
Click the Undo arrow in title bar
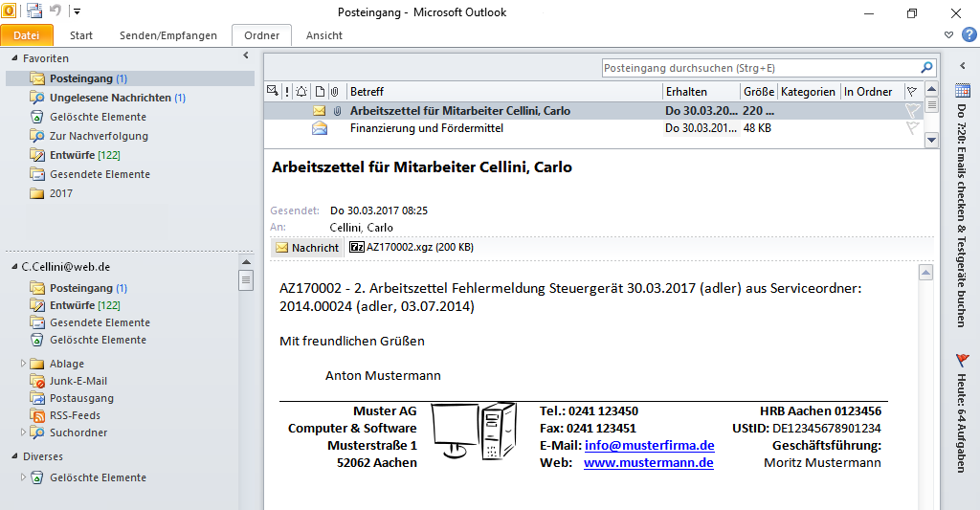tap(56, 12)
